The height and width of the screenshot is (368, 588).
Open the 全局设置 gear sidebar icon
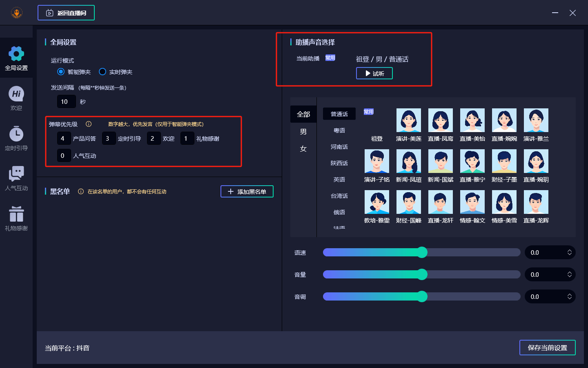coord(16,54)
